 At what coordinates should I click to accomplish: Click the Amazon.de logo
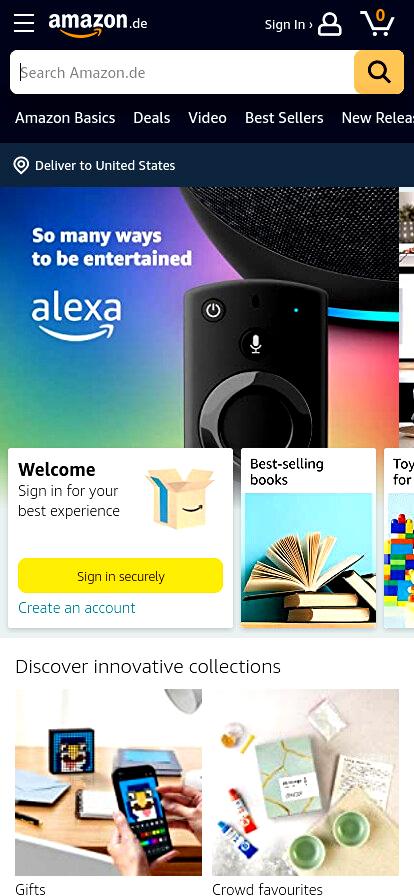(x=98, y=24)
